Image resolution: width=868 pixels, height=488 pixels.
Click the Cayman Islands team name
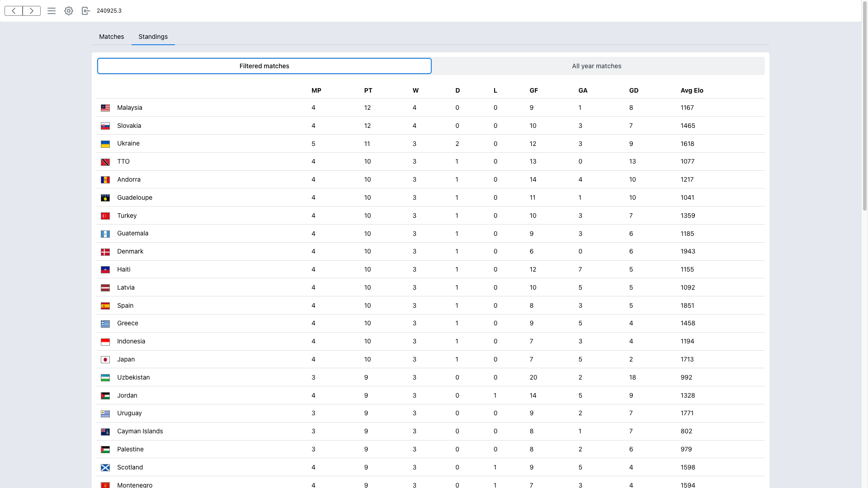tap(140, 431)
